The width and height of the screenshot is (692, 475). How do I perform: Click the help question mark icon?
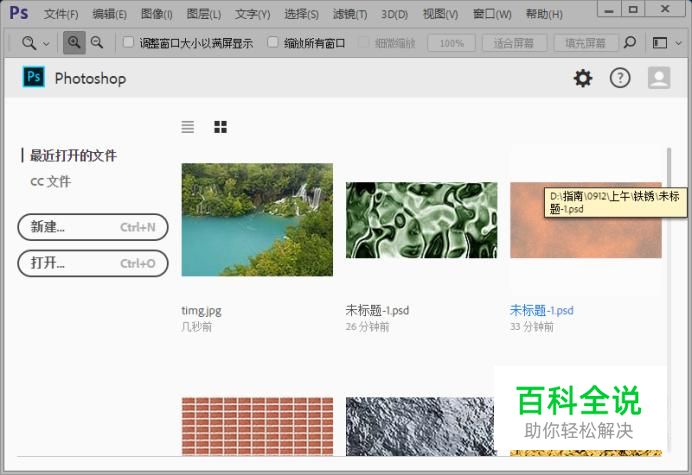pyautogui.click(x=620, y=78)
